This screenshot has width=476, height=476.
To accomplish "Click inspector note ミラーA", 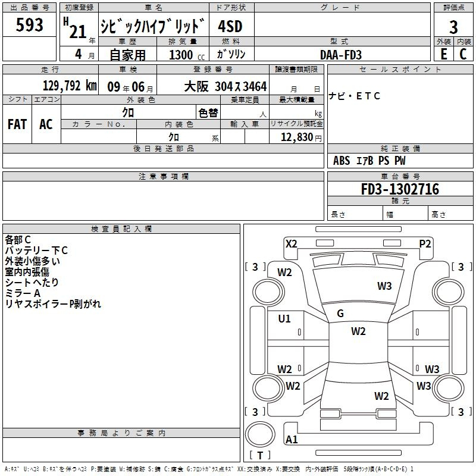I will [23, 293].
